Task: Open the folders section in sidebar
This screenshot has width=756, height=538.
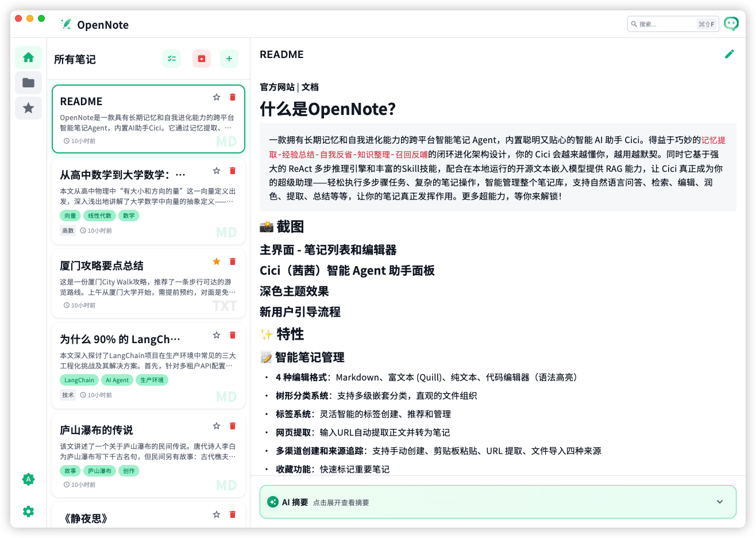Action: pyautogui.click(x=28, y=83)
